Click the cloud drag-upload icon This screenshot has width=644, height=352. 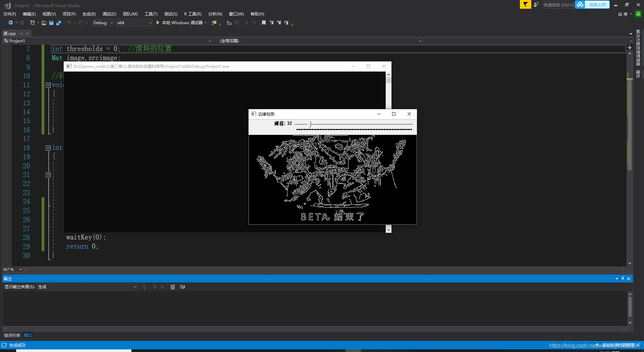pos(580,4)
